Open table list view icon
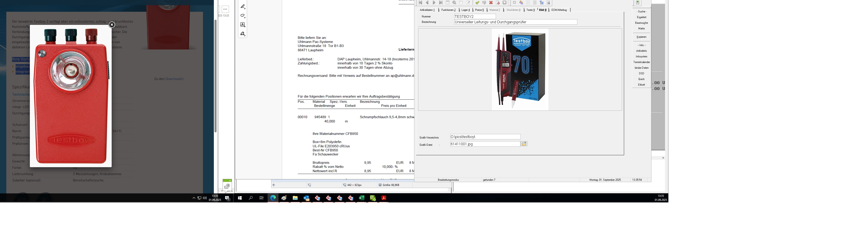 (x=448, y=3)
